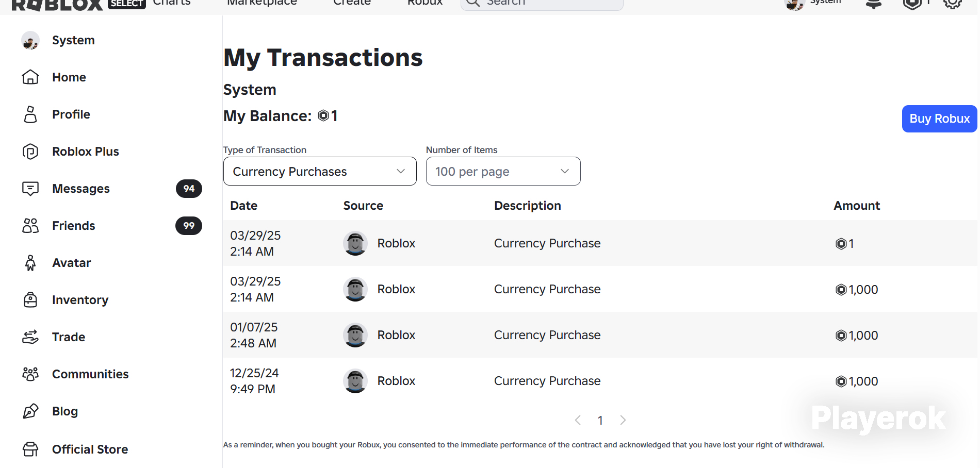Click Currency Purchase in the 12/25/24 row

[547, 381]
